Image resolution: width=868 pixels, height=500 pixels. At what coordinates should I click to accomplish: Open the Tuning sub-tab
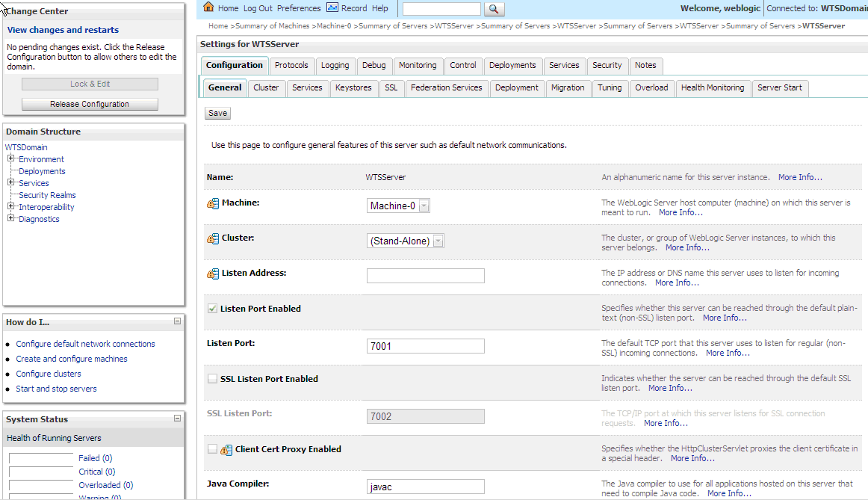[x=610, y=88]
